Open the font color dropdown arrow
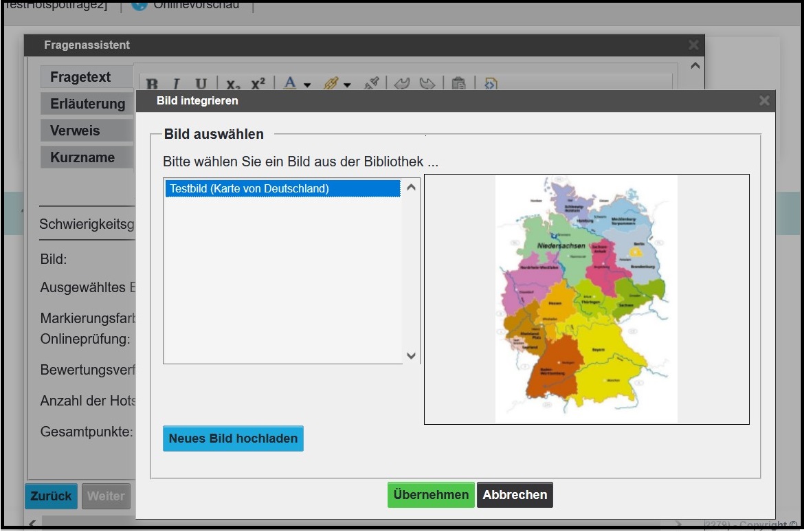The width and height of the screenshot is (804, 532). click(x=307, y=85)
